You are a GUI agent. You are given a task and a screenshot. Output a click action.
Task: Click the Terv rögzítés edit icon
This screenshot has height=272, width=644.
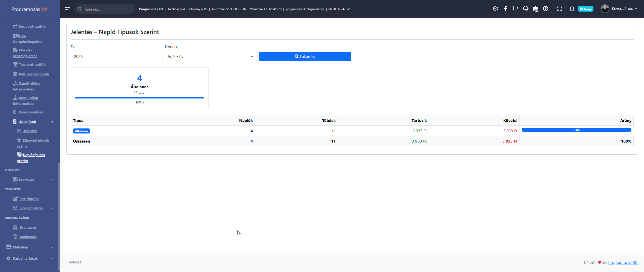click(x=15, y=198)
